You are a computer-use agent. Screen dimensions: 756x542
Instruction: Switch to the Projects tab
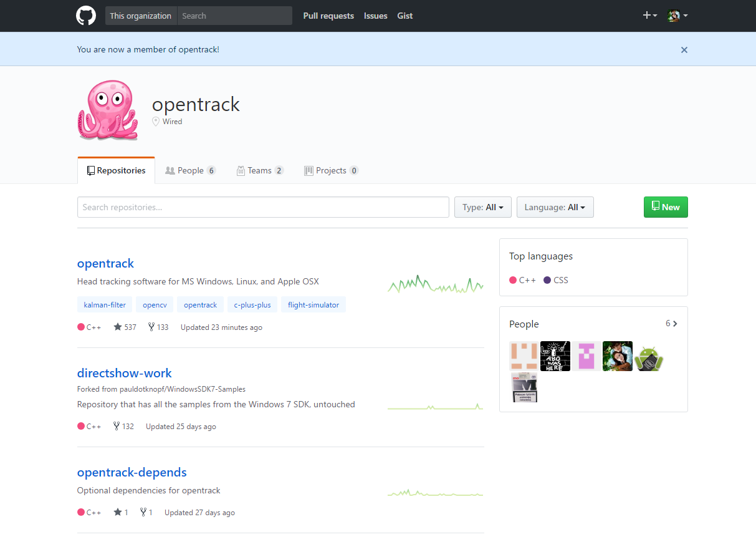pos(331,170)
